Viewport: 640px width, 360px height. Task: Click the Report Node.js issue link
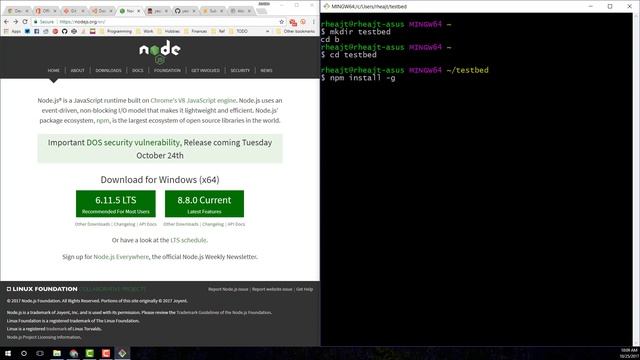click(228, 289)
